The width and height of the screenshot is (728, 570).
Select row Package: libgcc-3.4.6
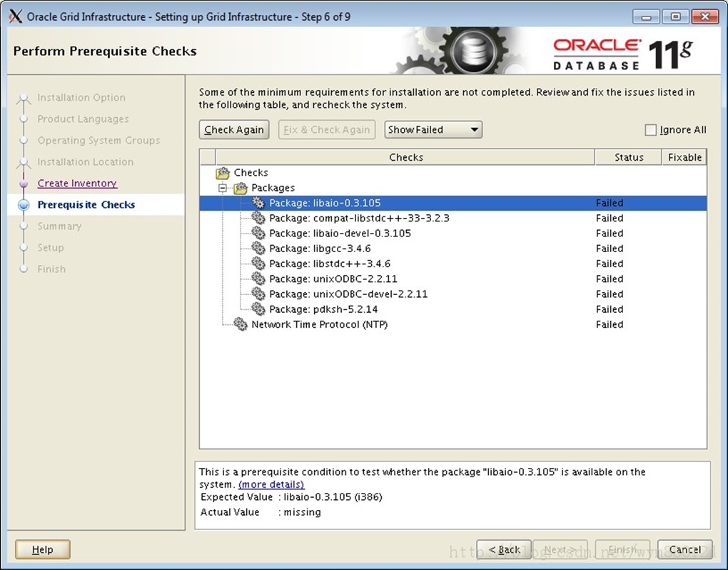click(x=453, y=249)
